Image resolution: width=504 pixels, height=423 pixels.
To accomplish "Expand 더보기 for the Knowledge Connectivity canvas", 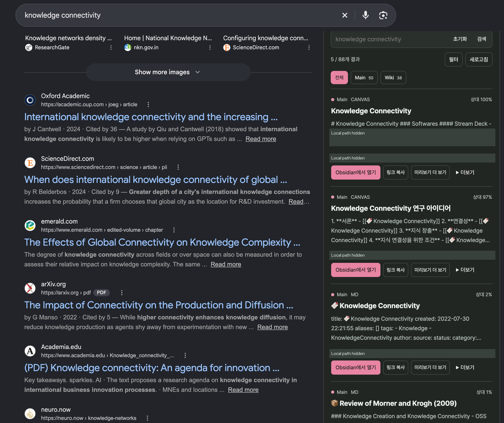I will point(465,172).
